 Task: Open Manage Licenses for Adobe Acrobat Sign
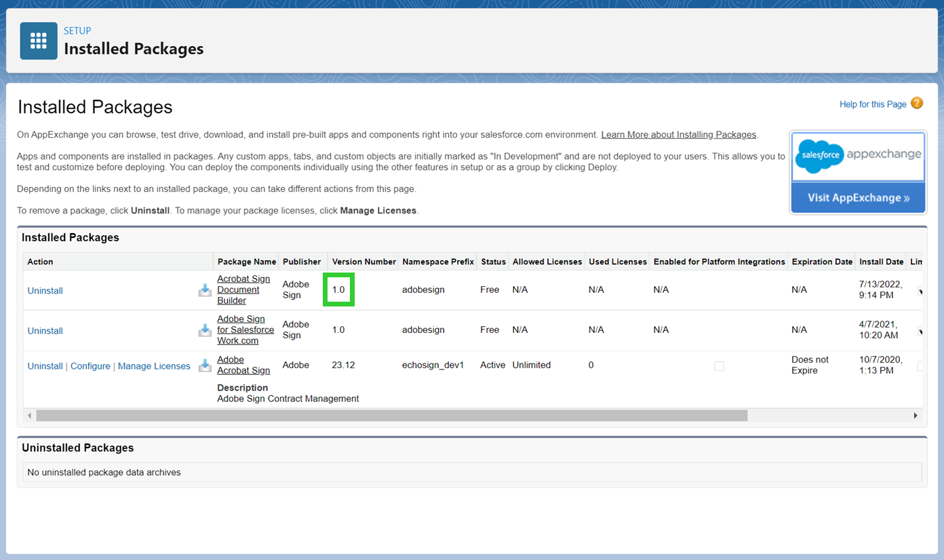coord(153,365)
